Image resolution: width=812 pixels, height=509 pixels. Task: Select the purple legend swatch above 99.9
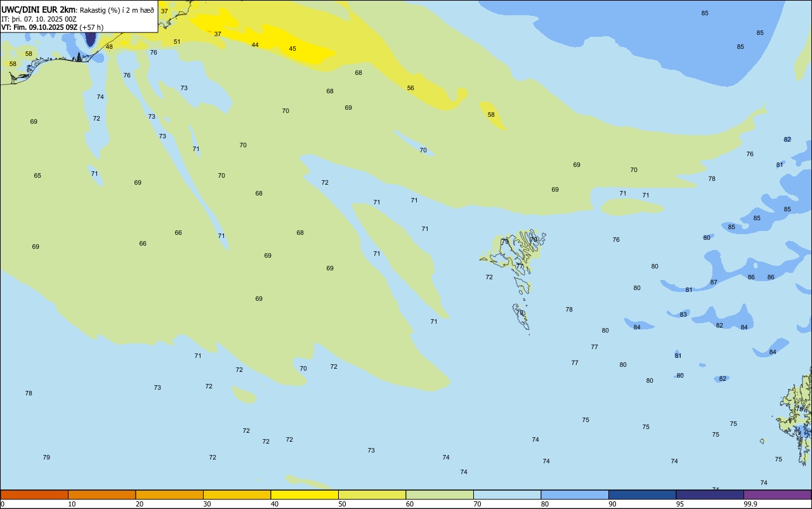pyautogui.click(x=777, y=494)
